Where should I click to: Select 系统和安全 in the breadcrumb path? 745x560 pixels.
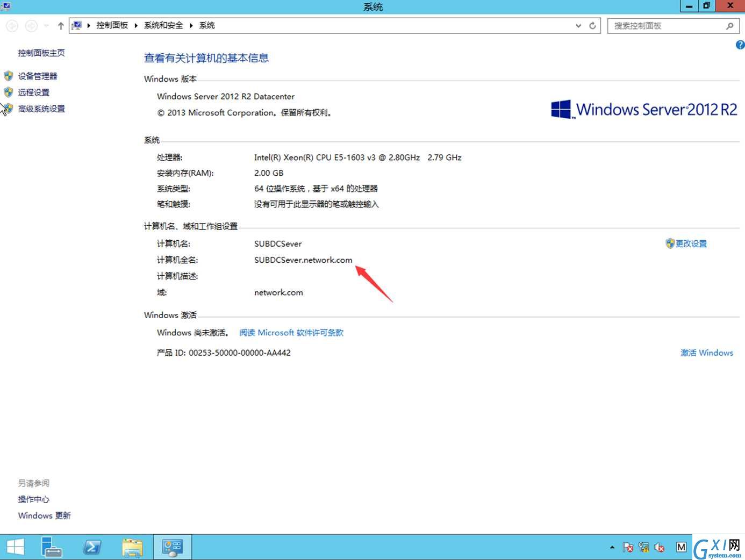(x=163, y=25)
